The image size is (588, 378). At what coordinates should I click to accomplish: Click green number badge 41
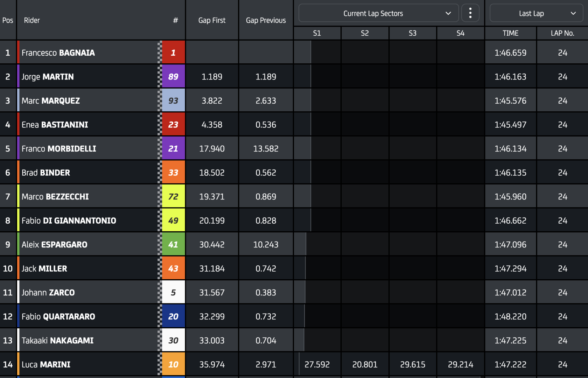tap(173, 244)
